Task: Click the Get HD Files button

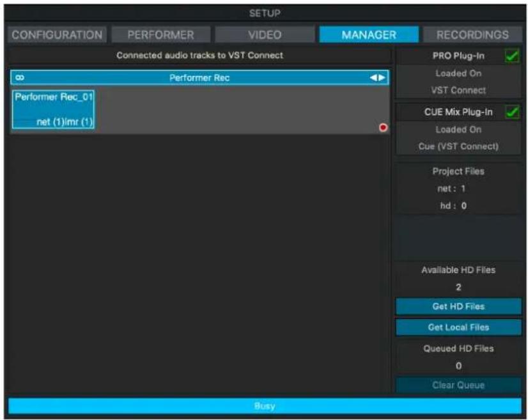Action: click(x=458, y=306)
